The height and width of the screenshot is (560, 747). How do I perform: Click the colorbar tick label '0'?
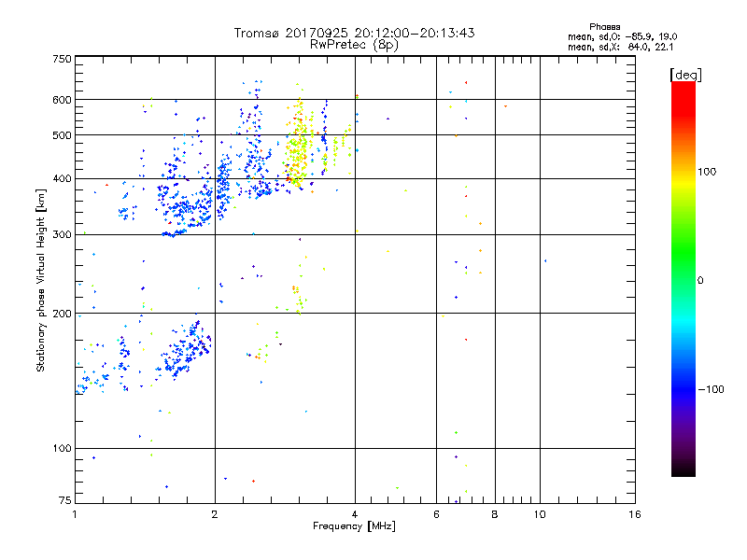click(700, 281)
